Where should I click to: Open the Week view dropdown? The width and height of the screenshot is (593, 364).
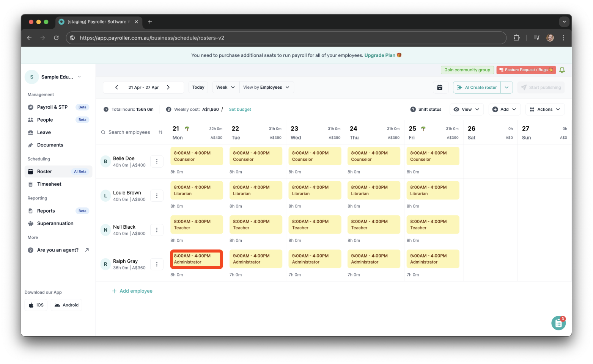pos(225,87)
